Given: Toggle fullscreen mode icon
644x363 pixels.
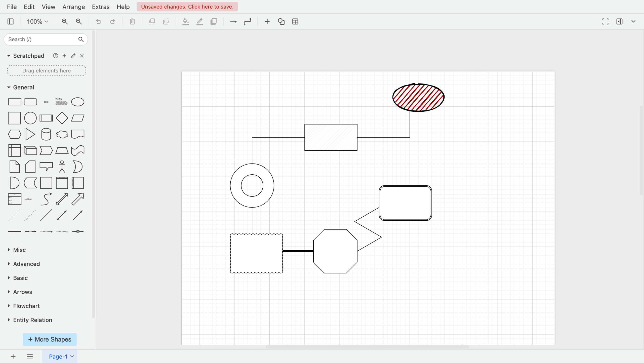Looking at the screenshot, I should pyautogui.click(x=605, y=22).
